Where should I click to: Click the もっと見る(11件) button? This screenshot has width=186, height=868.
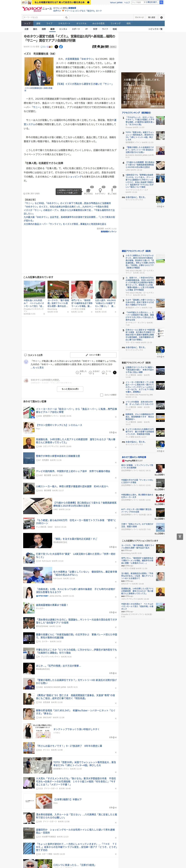coord(70,389)
